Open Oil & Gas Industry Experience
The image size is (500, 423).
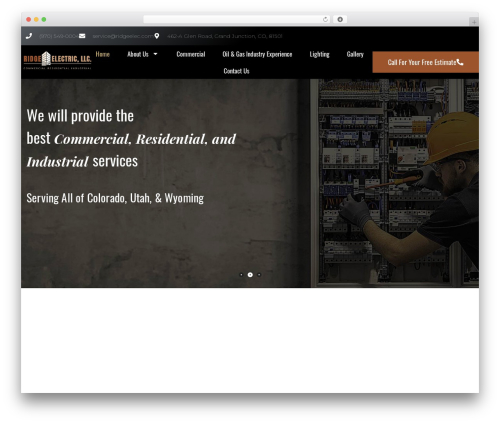[x=257, y=54]
